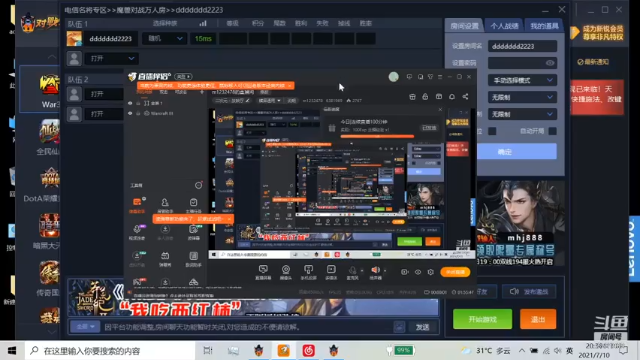
Task: Open the share icon in streaming app
Action: tap(465, 97)
